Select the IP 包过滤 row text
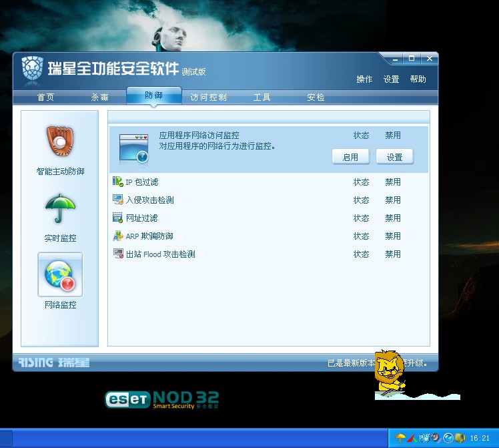Screen dimensions: 499x448 142,182
